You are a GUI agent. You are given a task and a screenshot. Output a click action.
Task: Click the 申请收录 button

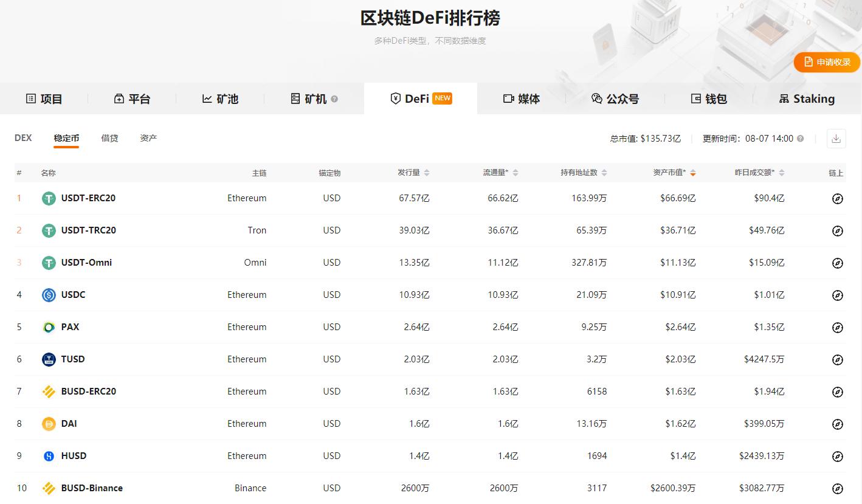click(827, 62)
